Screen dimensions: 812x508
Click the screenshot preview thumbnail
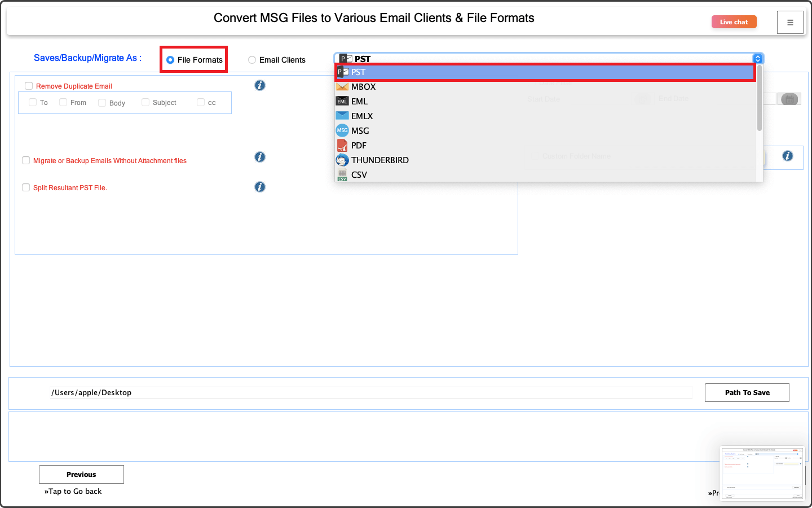tap(762, 474)
